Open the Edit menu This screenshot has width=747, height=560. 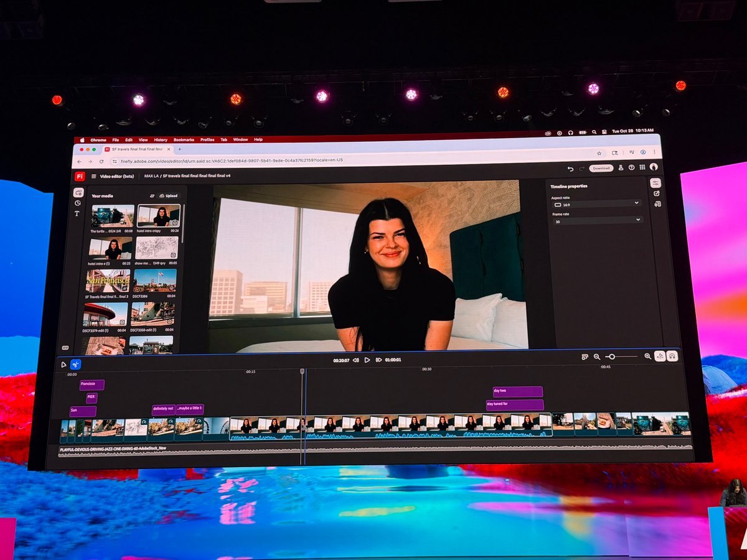coord(129,140)
